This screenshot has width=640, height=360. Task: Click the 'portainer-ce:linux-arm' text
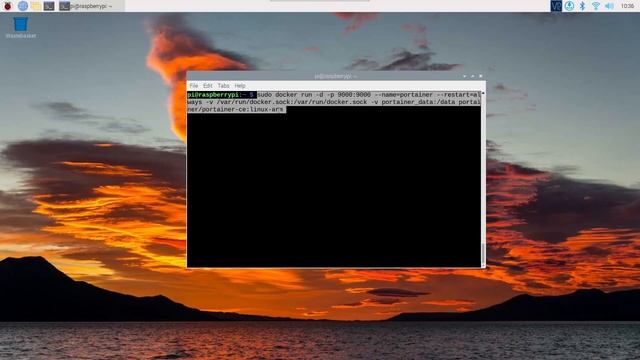[242, 109]
